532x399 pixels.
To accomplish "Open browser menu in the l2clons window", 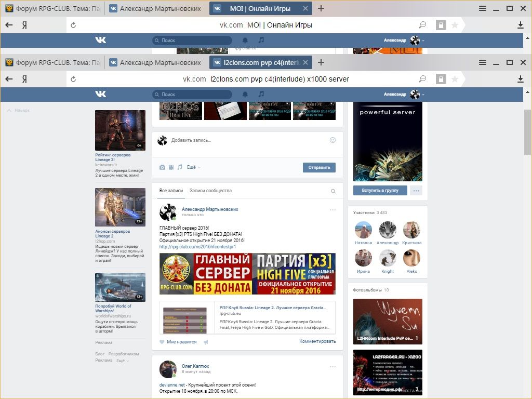I will 483,62.
